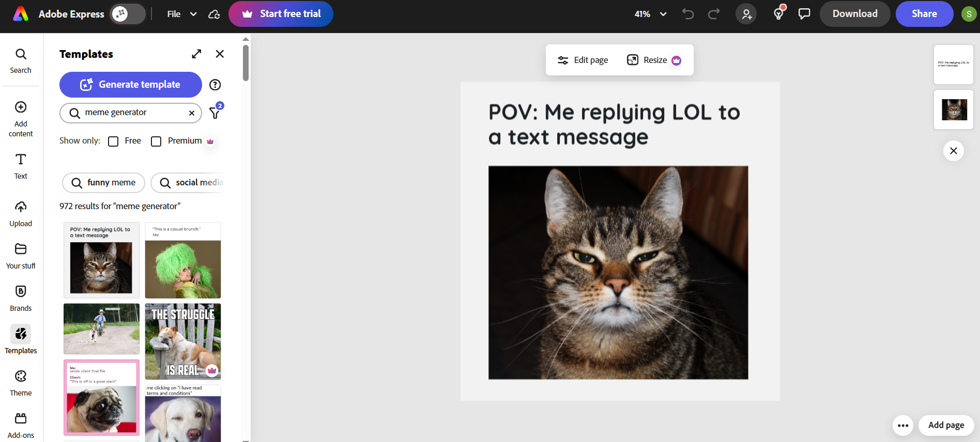Screen dimensions: 980x442
Task: Check the Free filter checkbox
Action: pyautogui.click(x=113, y=141)
